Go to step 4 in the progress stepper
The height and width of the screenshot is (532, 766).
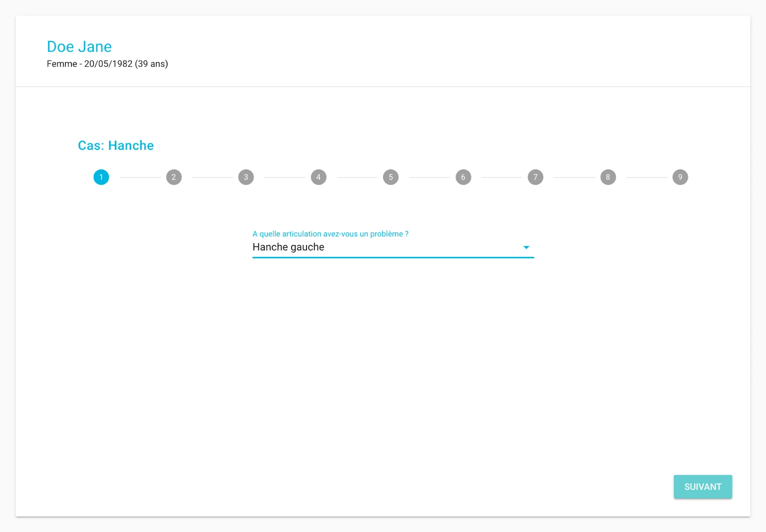(x=318, y=177)
